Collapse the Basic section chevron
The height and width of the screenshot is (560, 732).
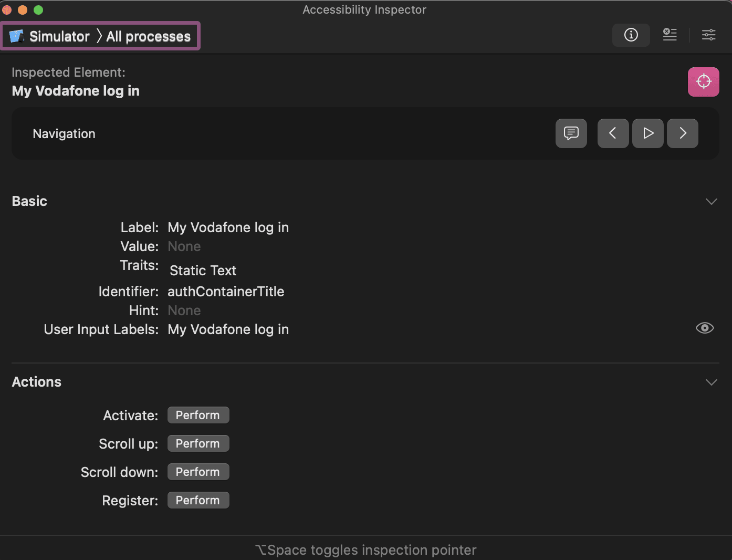click(711, 202)
